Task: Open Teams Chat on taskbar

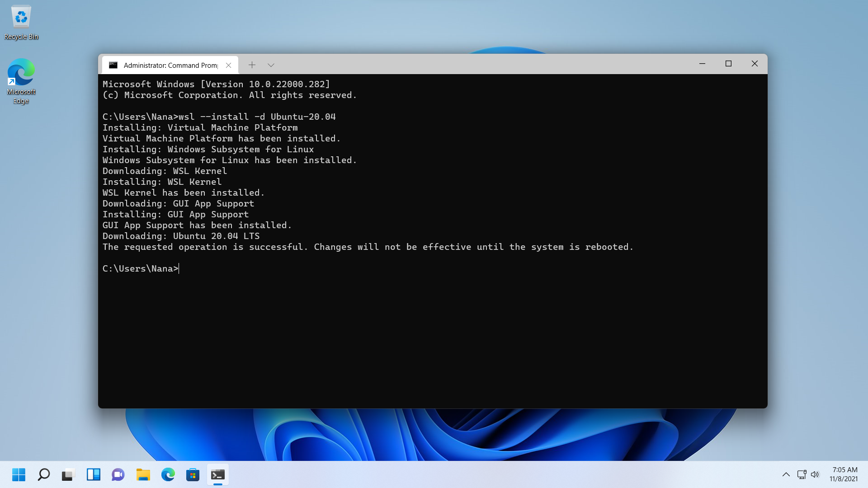Action: click(x=118, y=474)
